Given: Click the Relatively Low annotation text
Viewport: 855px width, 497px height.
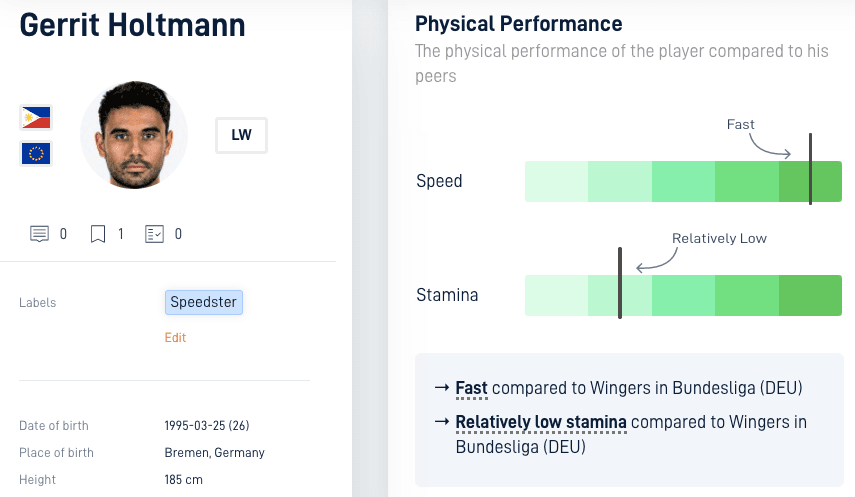Looking at the screenshot, I should click(x=719, y=238).
